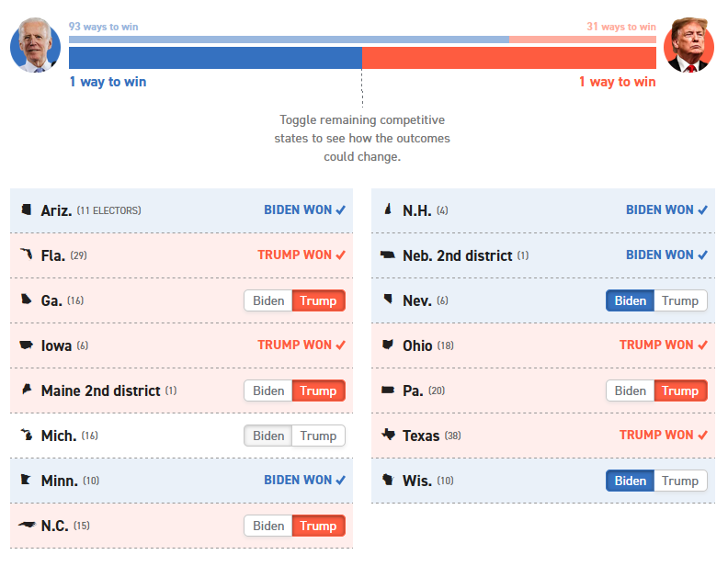Viewport: 728px width, 566px height.
Task: Click the 'Ohio' state name
Action: 417,345
